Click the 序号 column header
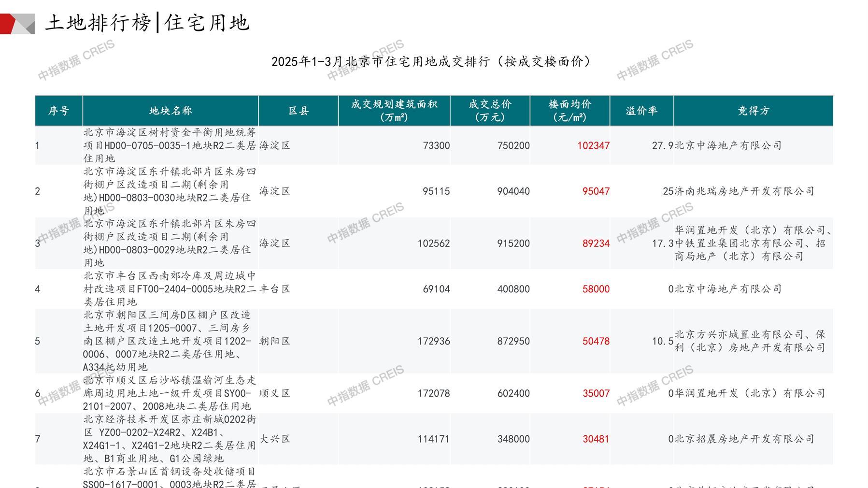868x488 pixels. (x=58, y=111)
